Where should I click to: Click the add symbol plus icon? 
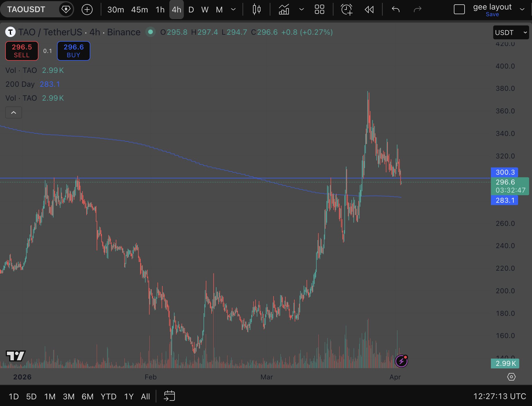click(87, 10)
